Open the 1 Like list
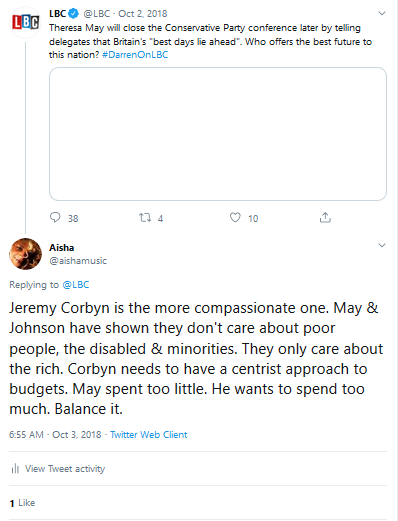The height and width of the screenshot is (521, 398). click(x=22, y=503)
